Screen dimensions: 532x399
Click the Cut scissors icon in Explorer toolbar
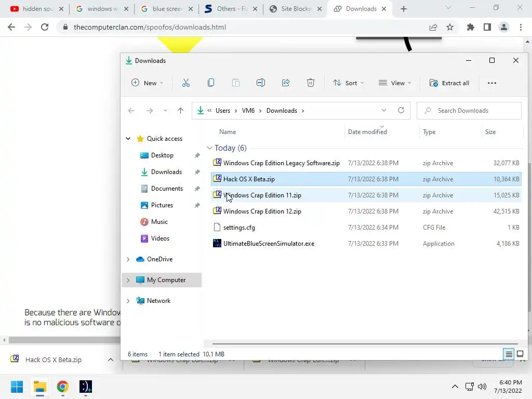pos(185,83)
